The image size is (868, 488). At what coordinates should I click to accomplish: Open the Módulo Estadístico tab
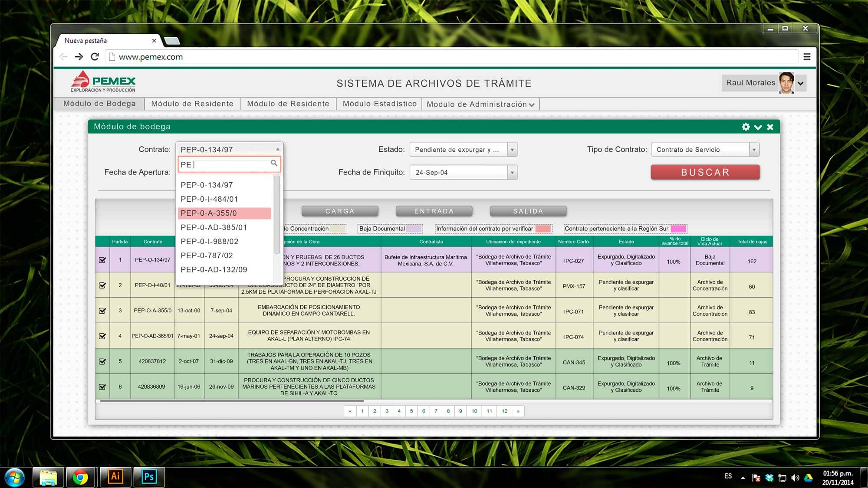379,104
